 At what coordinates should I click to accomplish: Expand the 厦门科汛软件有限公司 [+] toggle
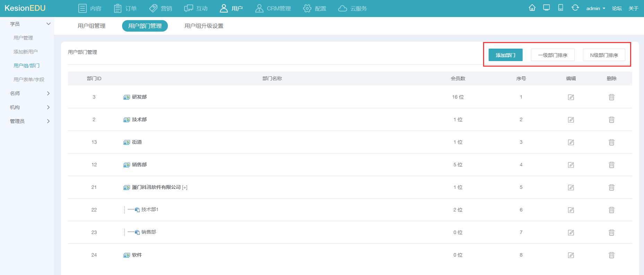184,187
